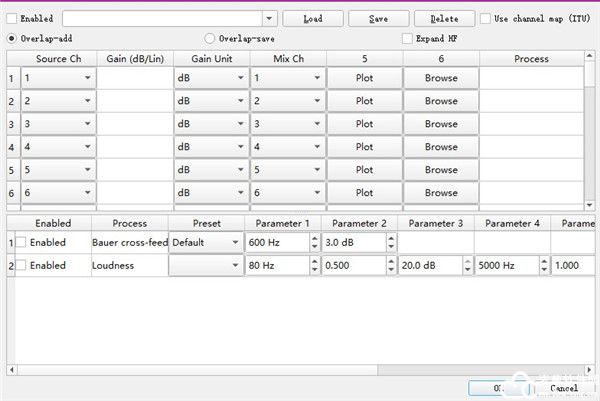Image resolution: width=600 pixels, height=401 pixels.
Task: Enable the Loudness process checkbox
Action: 21,266
